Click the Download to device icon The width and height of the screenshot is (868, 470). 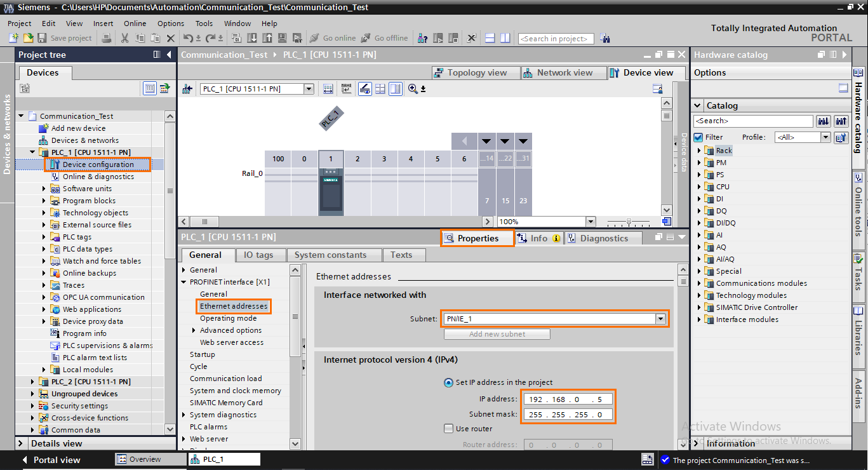[x=251, y=38]
